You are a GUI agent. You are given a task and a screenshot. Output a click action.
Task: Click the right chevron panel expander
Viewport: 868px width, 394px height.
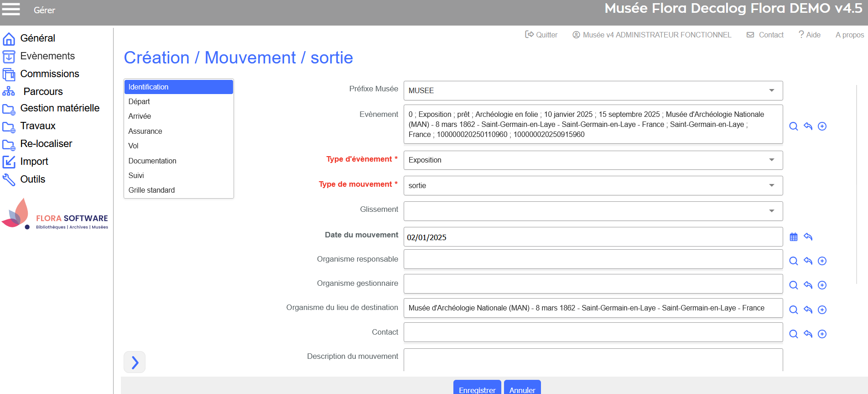click(x=135, y=362)
